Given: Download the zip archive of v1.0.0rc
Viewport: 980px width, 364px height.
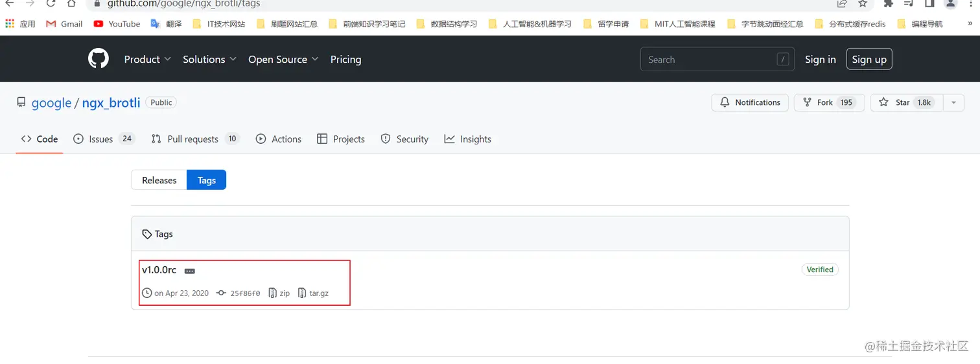Looking at the screenshot, I should 279,293.
